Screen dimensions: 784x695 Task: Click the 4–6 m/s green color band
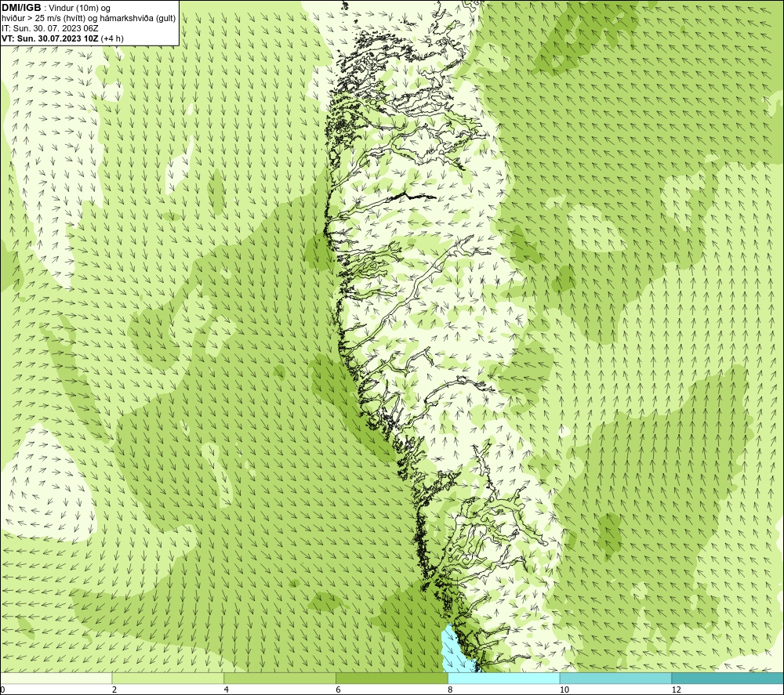coord(280,678)
